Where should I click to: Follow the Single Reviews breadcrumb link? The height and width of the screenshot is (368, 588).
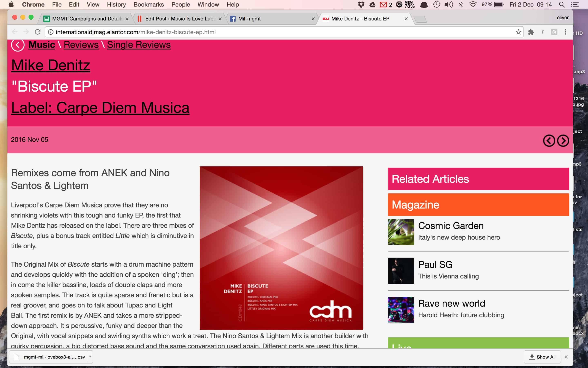click(x=139, y=45)
